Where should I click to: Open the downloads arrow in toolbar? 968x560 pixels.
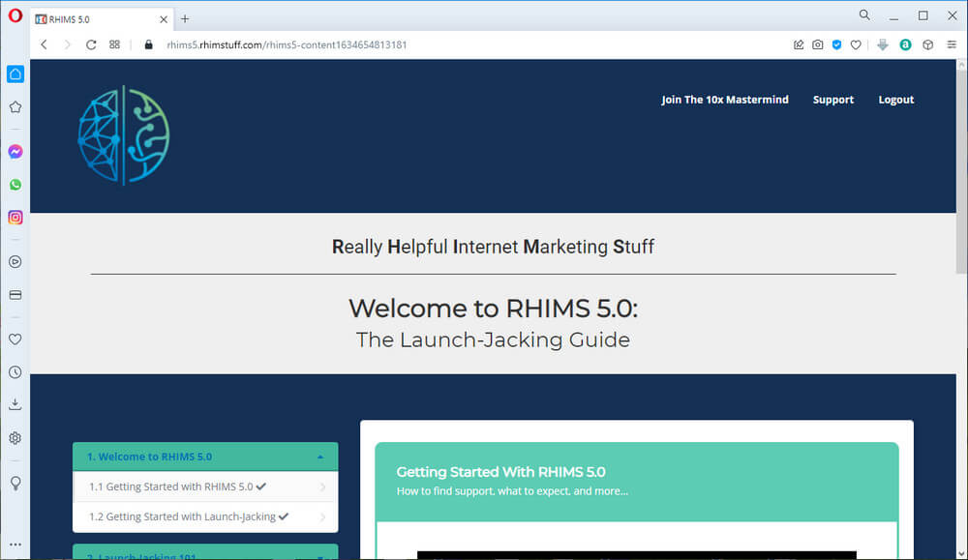tap(883, 44)
